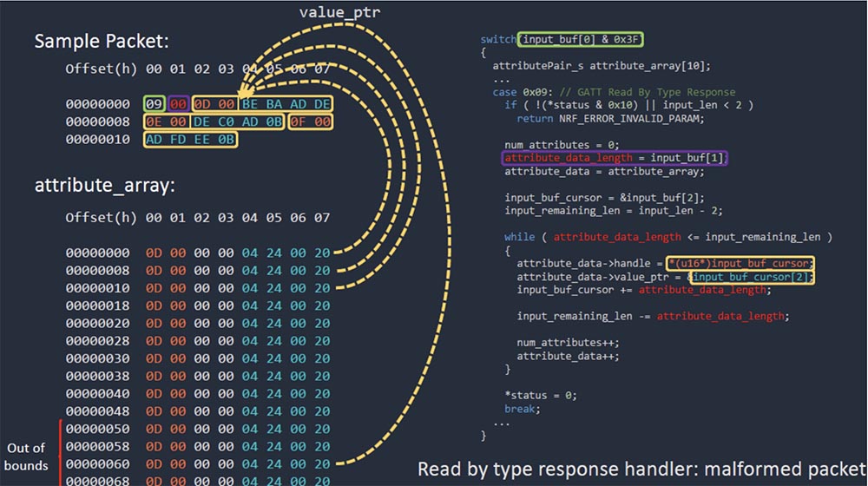Click the green-boxed input_buf[0] & 0x3F expression
Screen dimensions: 868x486
[580, 39]
